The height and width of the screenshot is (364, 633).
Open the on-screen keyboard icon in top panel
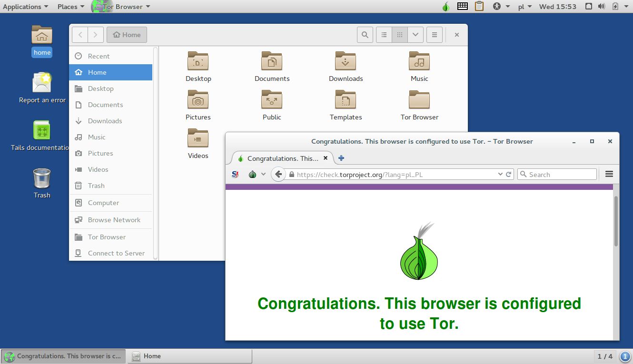tap(463, 6)
